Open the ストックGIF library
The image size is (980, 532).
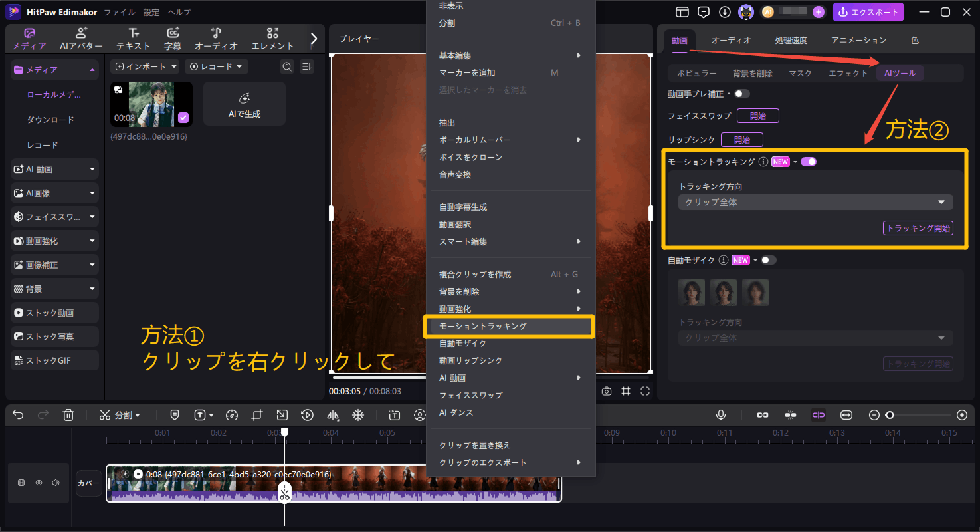click(x=54, y=360)
